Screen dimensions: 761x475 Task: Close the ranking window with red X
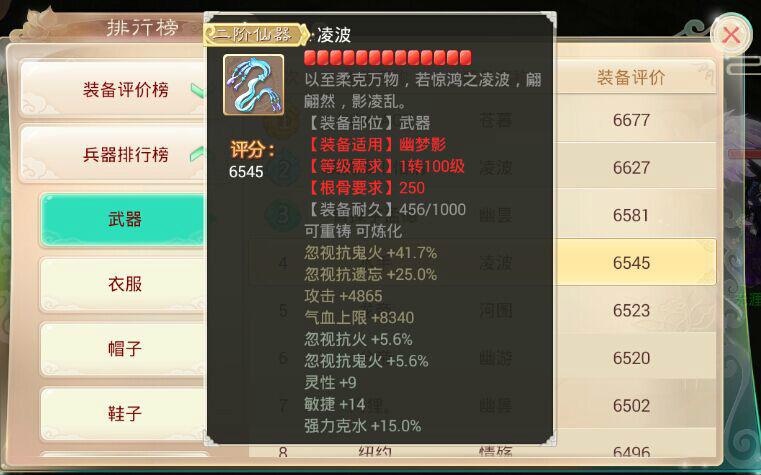pyautogui.click(x=731, y=35)
